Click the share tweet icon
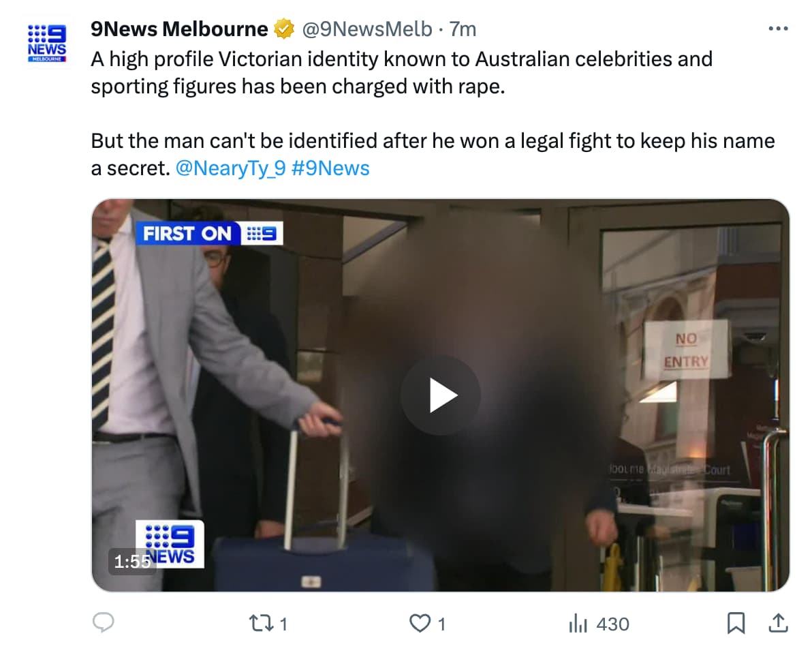This screenshot has width=812, height=653. click(x=777, y=623)
